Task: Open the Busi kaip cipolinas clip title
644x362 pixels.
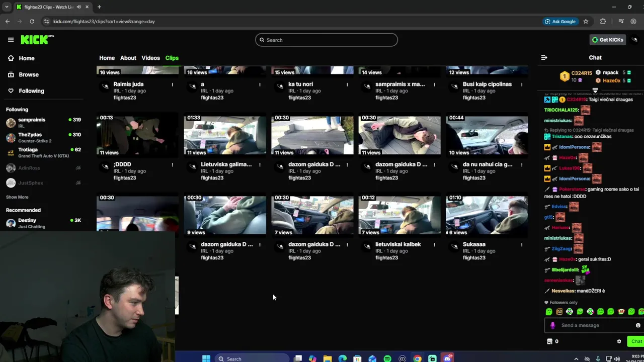Action: point(487,84)
